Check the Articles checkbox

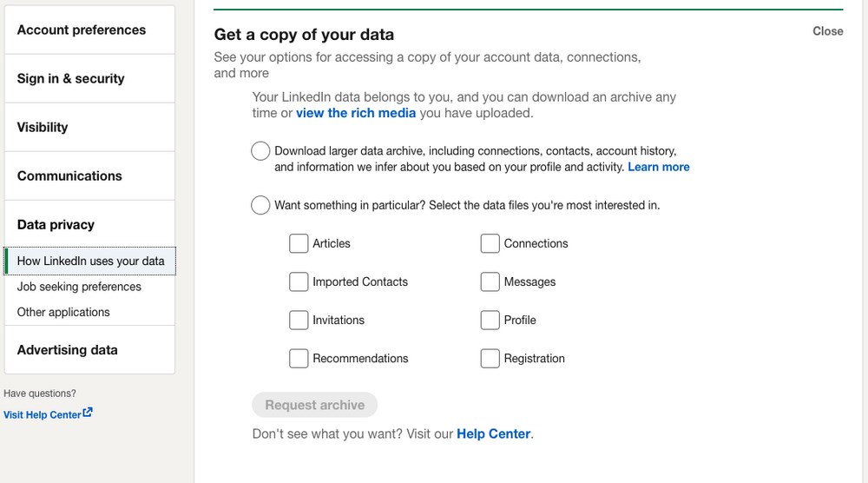[299, 243]
